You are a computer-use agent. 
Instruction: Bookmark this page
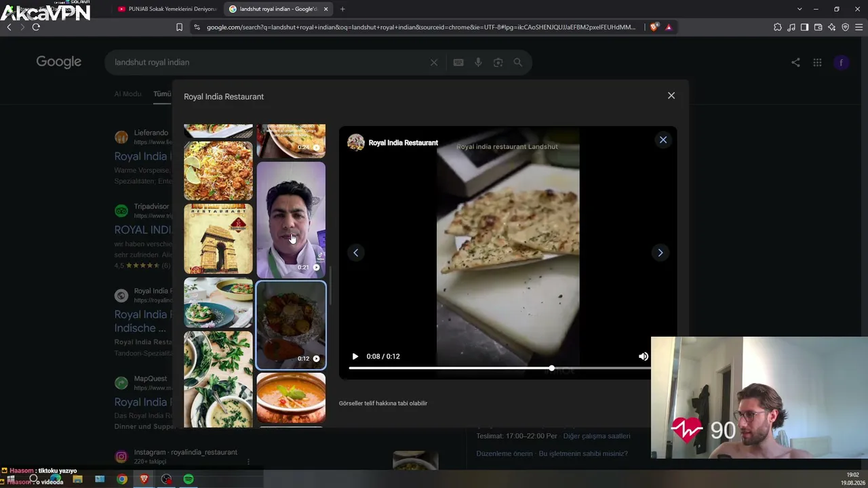[179, 27]
